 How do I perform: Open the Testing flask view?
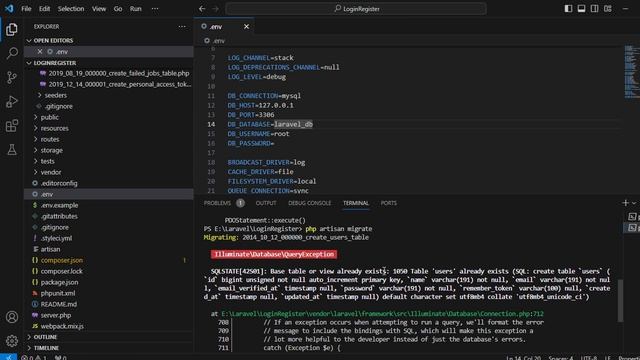(x=12, y=149)
